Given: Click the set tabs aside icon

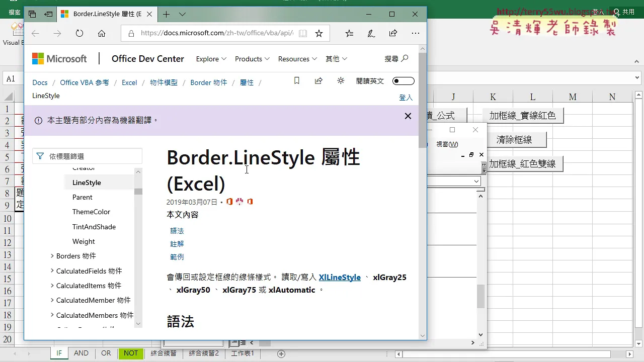Looking at the screenshot, I should pyautogui.click(x=48, y=14).
